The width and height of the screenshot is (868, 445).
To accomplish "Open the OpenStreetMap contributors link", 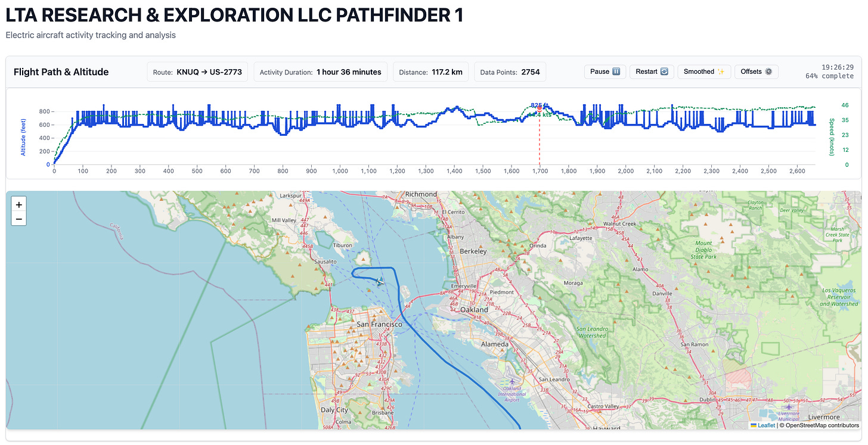I will pyautogui.click(x=822, y=425).
